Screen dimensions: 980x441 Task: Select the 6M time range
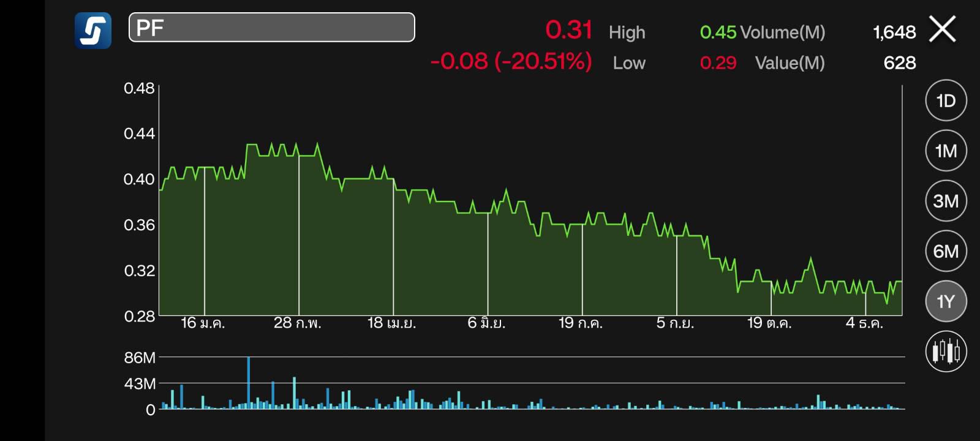(946, 251)
